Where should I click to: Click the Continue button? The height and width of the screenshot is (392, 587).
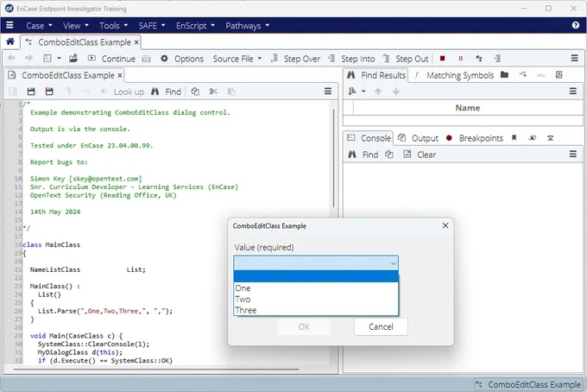(118, 59)
